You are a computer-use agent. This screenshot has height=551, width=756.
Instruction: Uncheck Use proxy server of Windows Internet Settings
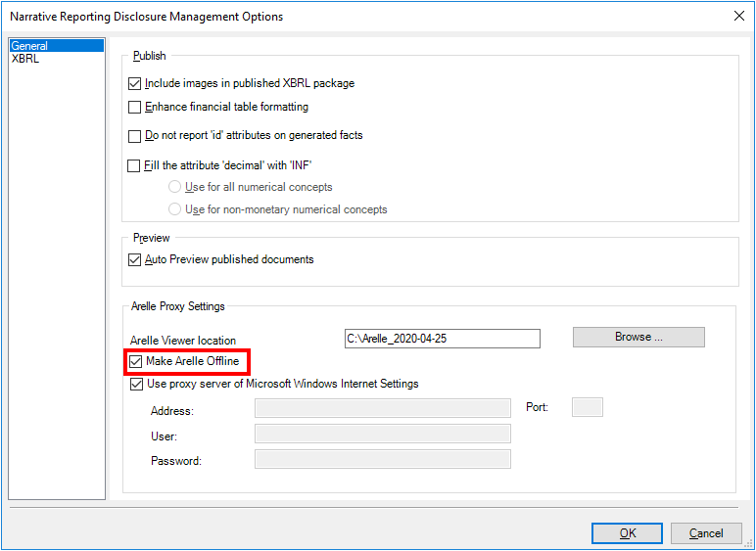pyautogui.click(x=135, y=385)
